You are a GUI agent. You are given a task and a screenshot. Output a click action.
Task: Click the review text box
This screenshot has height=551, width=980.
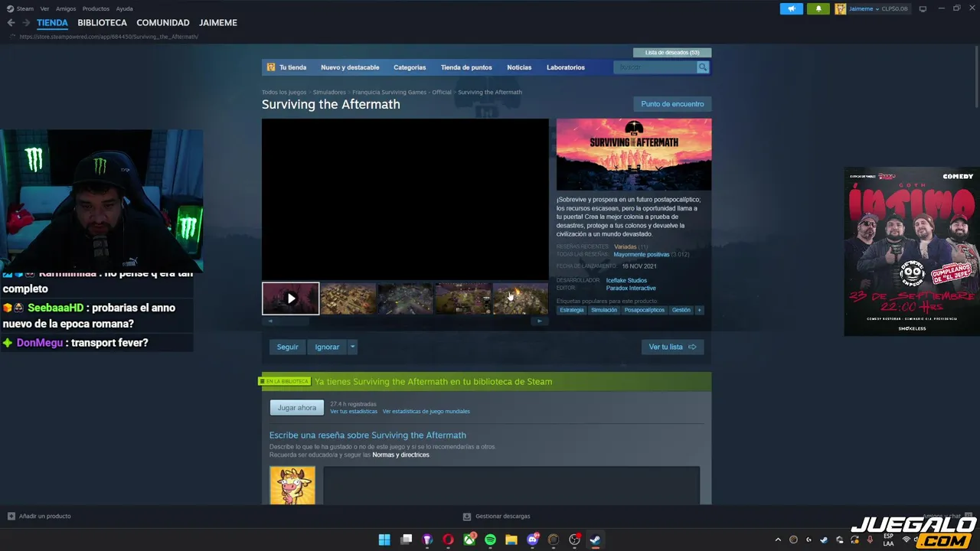[x=511, y=485]
